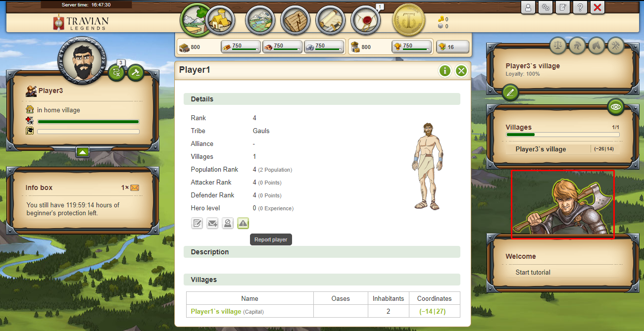Open the player profile icon in top bar
The width and height of the screenshot is (644, 331).
pyautogui.click(x=528, y=7)
